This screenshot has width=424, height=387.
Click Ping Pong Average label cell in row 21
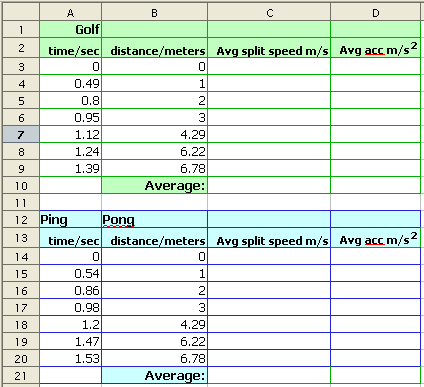pyautogui.click(x=155, y=375)
